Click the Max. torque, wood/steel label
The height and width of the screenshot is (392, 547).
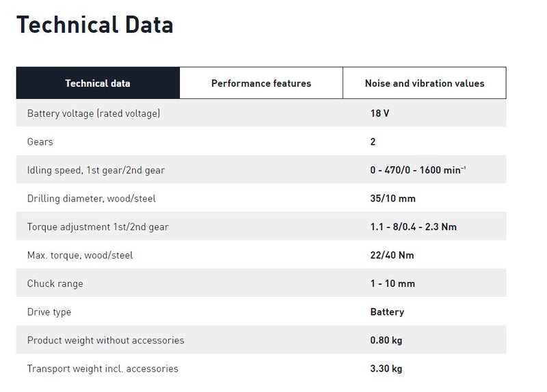coord(80,255)
